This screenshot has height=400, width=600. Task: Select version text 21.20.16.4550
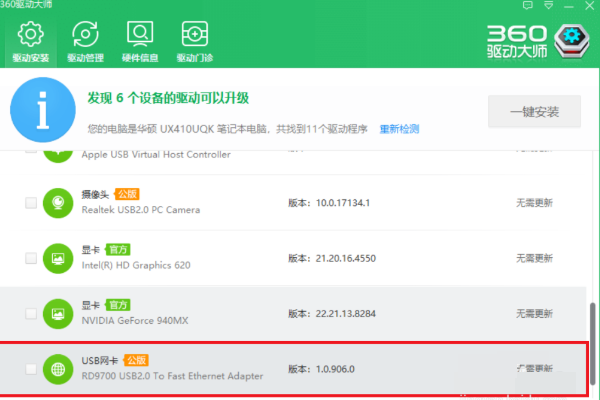click(346, 258)
